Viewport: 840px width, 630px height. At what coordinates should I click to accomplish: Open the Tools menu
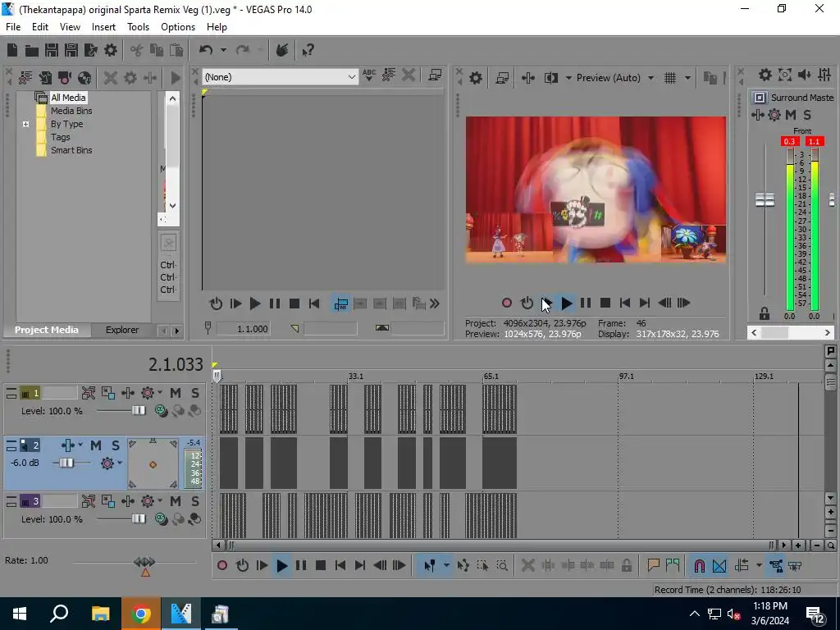[x=138, y=27]
